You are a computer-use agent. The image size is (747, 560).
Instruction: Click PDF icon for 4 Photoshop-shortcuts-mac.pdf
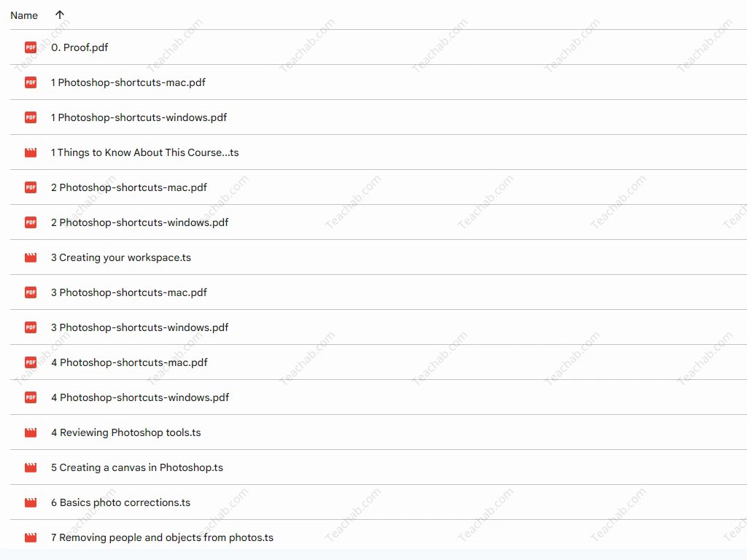(31, 362)
